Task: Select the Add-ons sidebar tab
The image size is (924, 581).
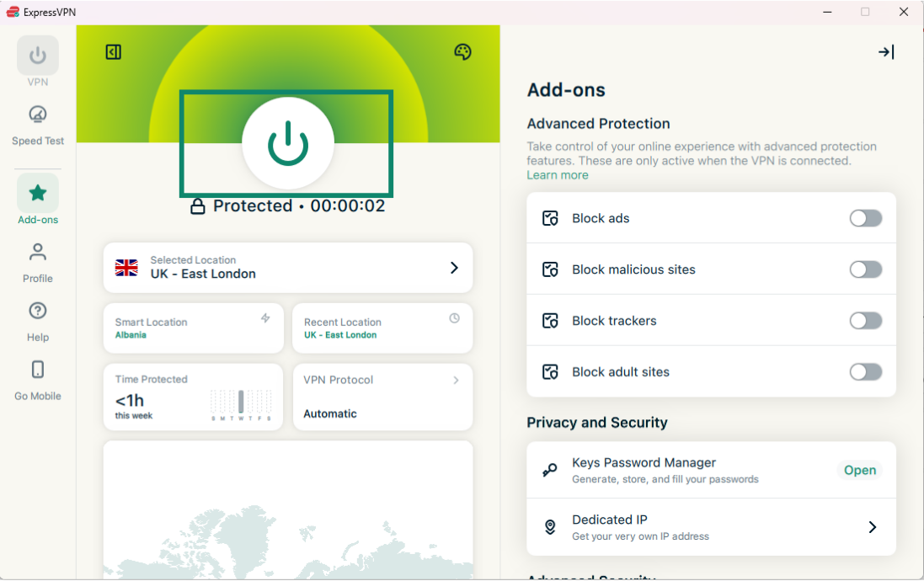Action: 38,195
